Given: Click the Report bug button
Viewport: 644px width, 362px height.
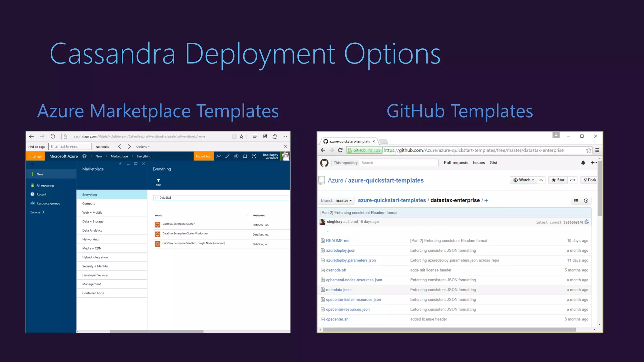Looking at the screenshot, I should click(203, 156).
